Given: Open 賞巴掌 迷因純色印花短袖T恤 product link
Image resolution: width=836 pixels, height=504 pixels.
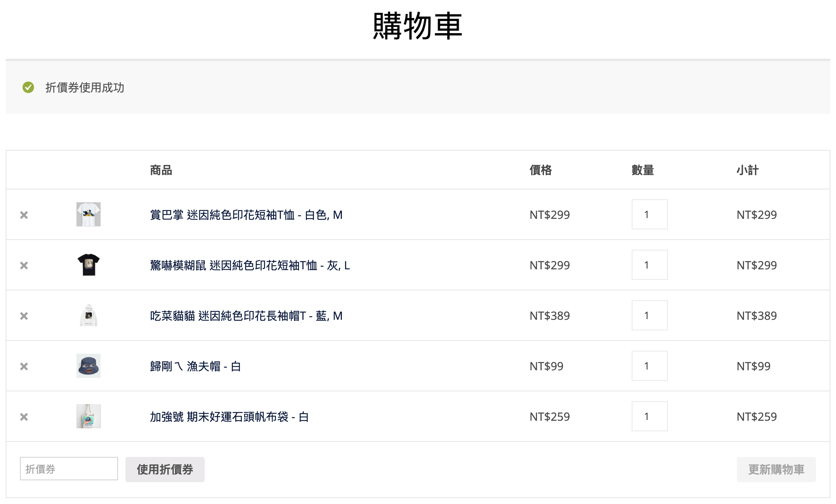Looking at the screenshot, I should click(246, 215).
